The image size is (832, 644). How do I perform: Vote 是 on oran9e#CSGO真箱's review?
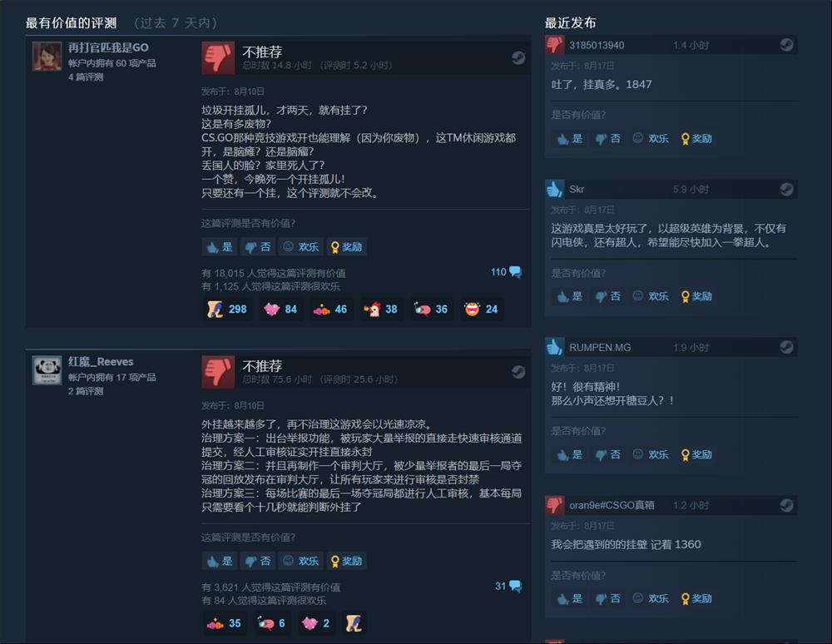point(571,598)
